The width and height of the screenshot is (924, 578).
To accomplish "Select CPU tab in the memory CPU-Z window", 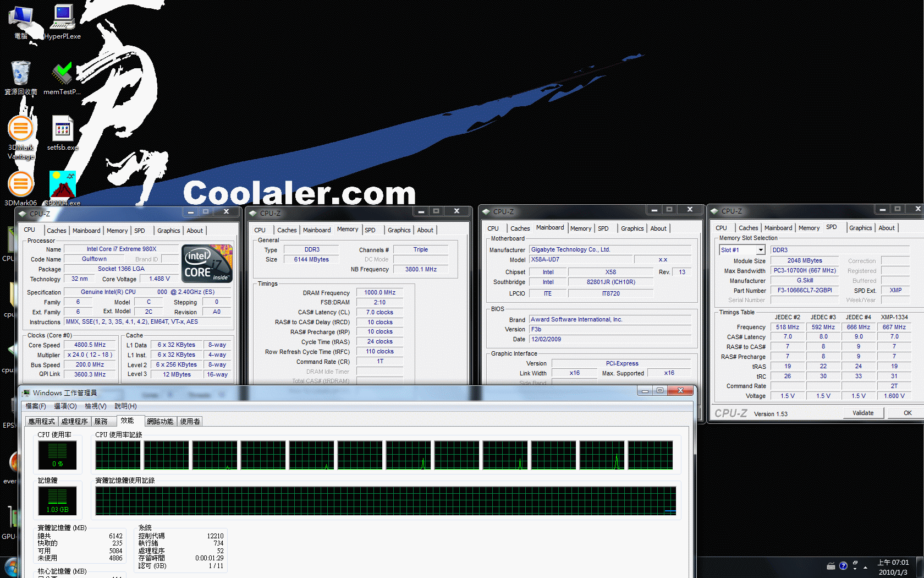I will [260, 230].
